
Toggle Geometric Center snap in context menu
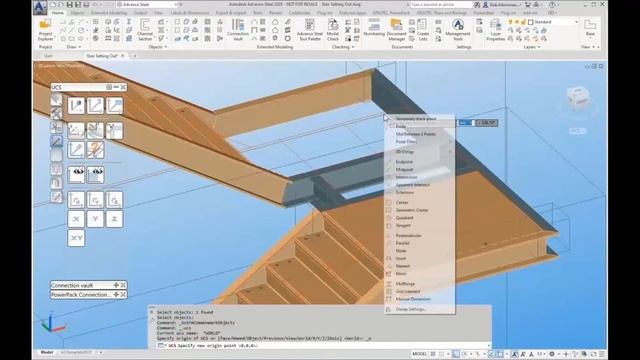pyautogui.click(x=412, y=210)
